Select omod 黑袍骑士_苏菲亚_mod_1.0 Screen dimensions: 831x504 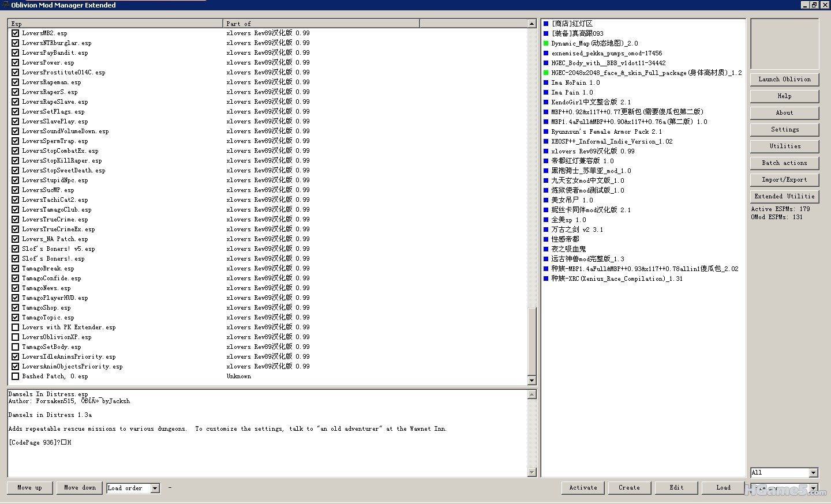[591, 171]
